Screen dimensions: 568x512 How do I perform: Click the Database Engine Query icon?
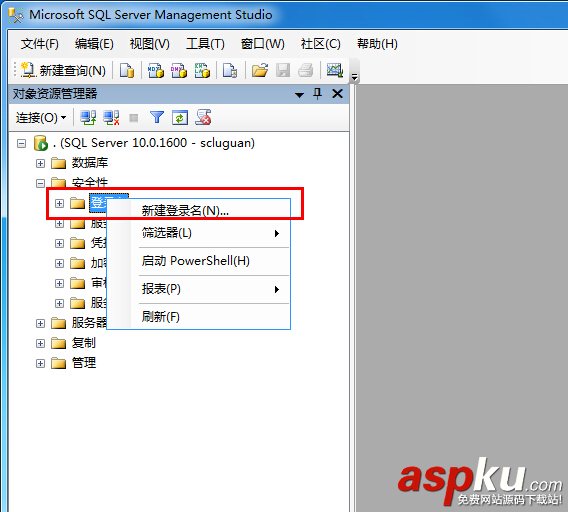(127, 70)
